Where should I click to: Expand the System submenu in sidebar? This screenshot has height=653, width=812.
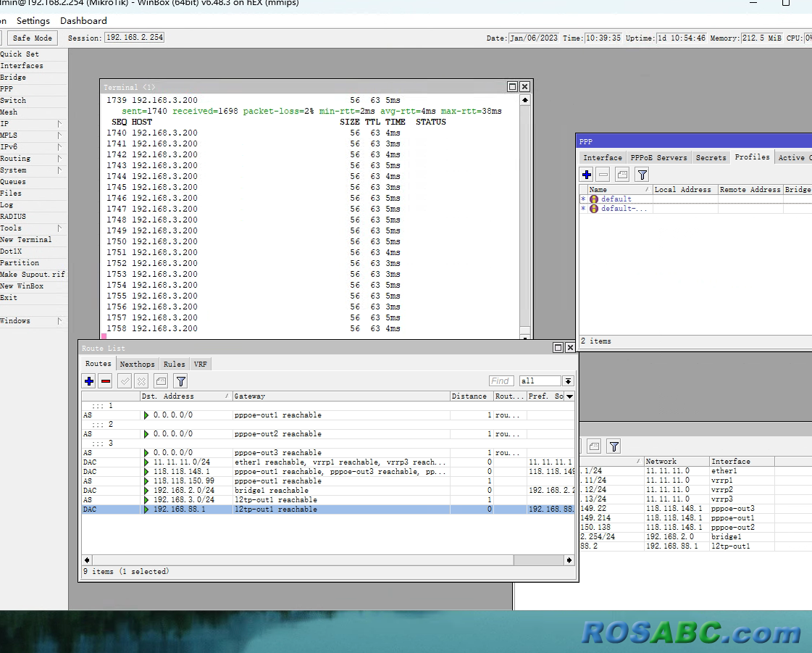(59, 170)
